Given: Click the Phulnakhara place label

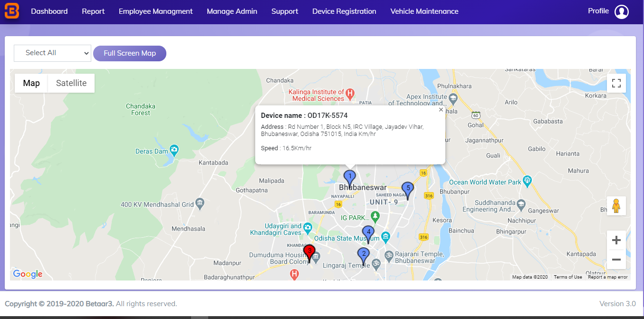Looking at the screenshot, I should coord(454,86).
